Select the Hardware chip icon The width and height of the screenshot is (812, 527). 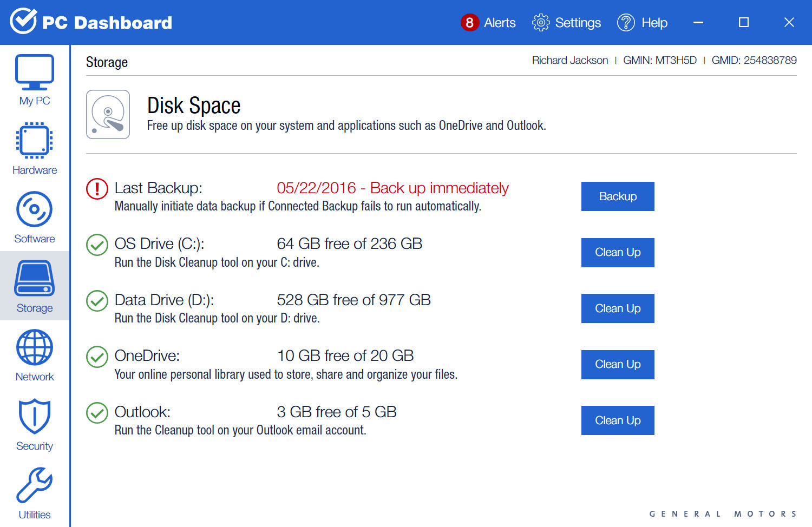[35, 141]
